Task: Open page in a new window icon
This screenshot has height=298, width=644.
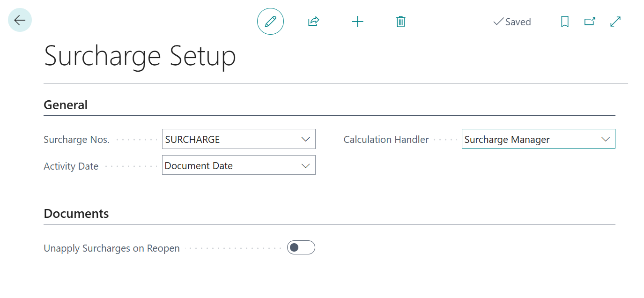Action: pyautogui.click(x=589, y=21)
